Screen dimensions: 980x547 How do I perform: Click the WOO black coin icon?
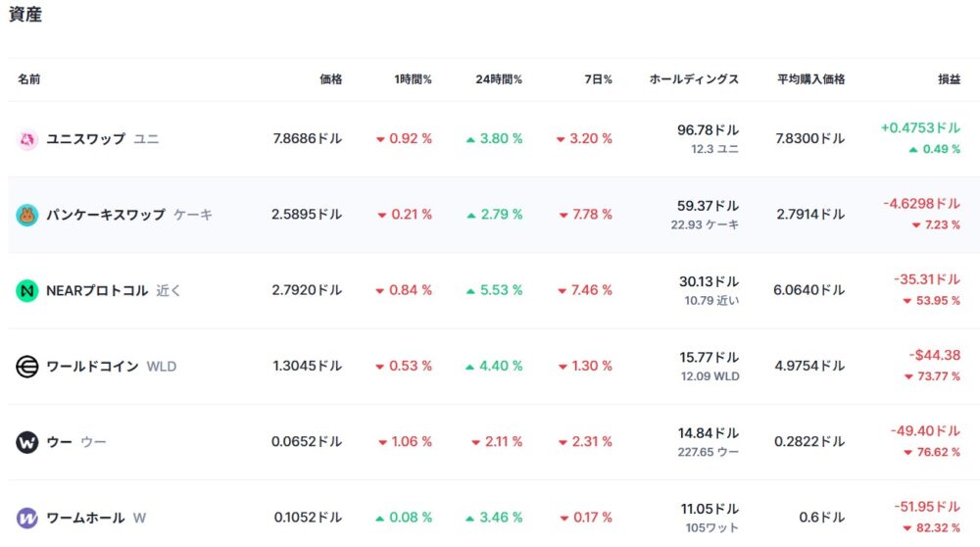click(26, 442)
